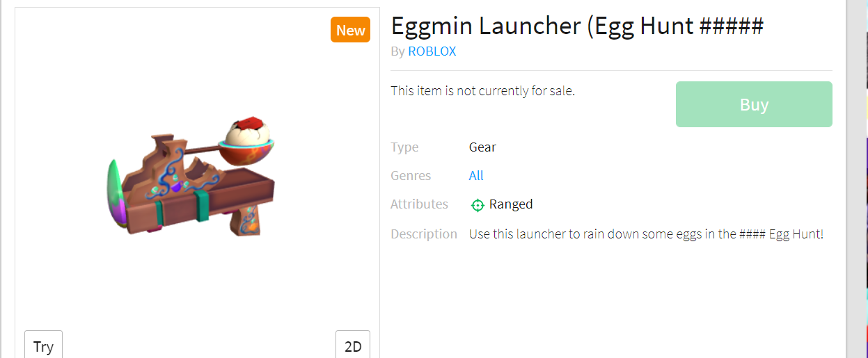The width and height of the screenshot is (868, 358).
Task: Click the green Ranged crosshair icon
Action: [x=478, y=205]
